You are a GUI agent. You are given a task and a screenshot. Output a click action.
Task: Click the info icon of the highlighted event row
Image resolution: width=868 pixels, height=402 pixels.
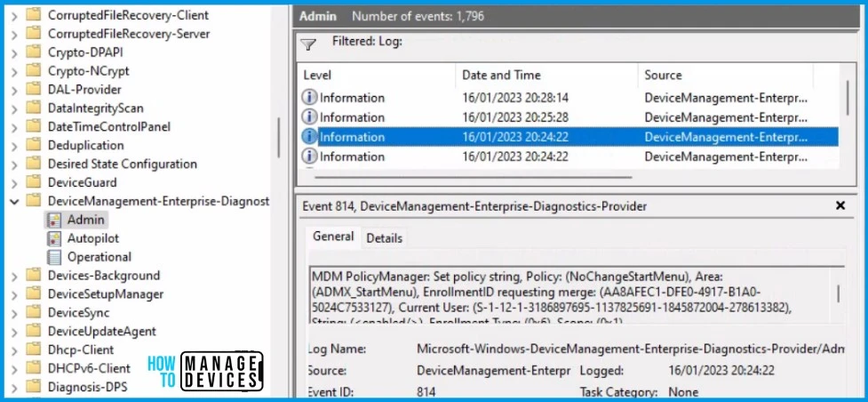[309, 137]
